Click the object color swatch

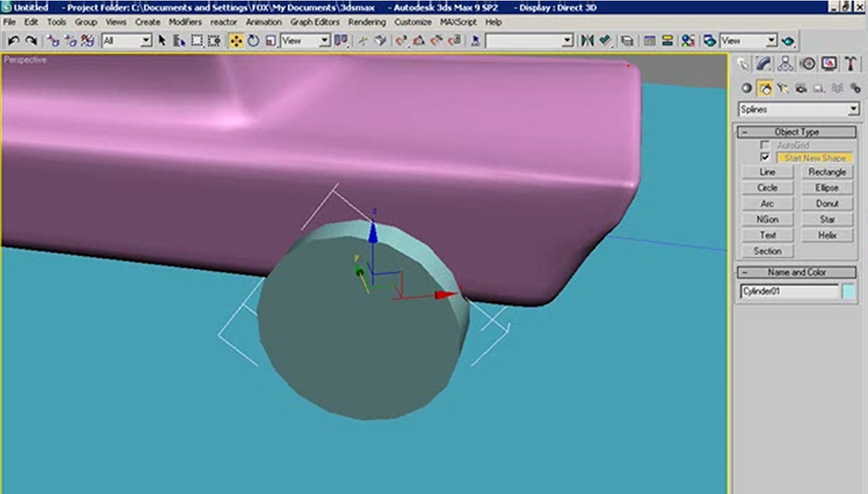[x=848, y=292]
